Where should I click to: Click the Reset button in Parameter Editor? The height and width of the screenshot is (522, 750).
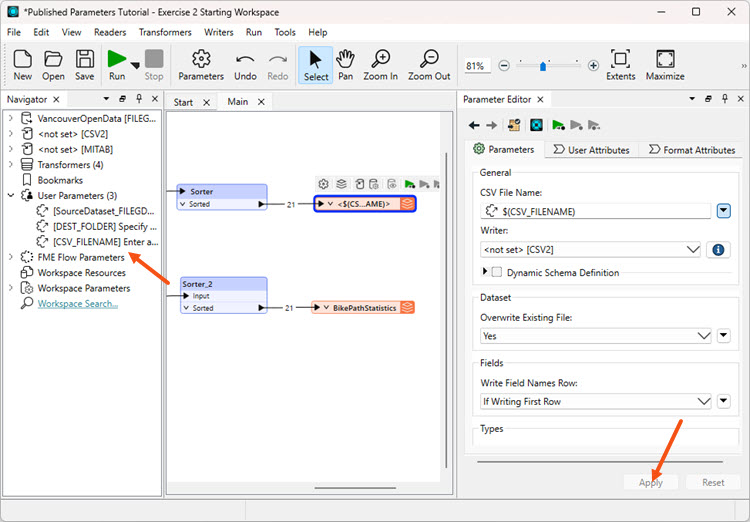(x=713, y=482)
